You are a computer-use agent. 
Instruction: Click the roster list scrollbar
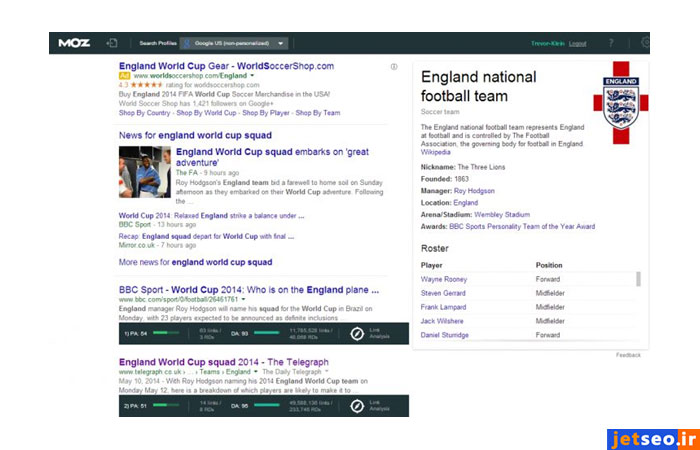(x=638, y=279)
